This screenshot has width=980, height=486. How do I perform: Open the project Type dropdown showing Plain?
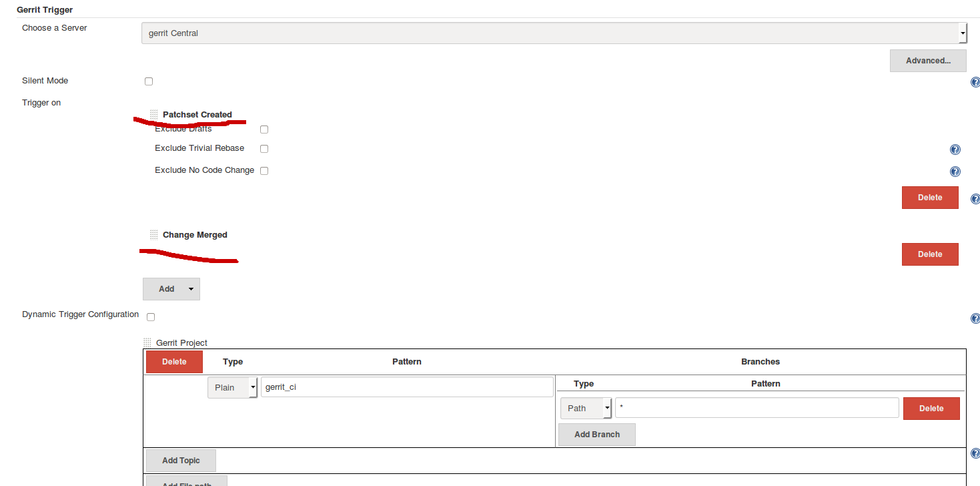[x=232, y=388]
